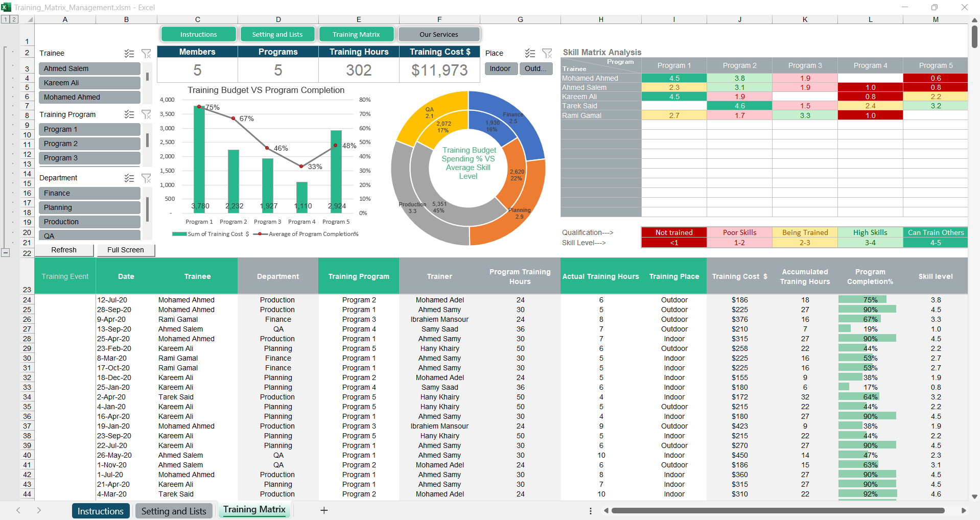Screen dimensions: 980x520
Task: Click the Place slicer multi-select icon
Action: pos(530,53)
